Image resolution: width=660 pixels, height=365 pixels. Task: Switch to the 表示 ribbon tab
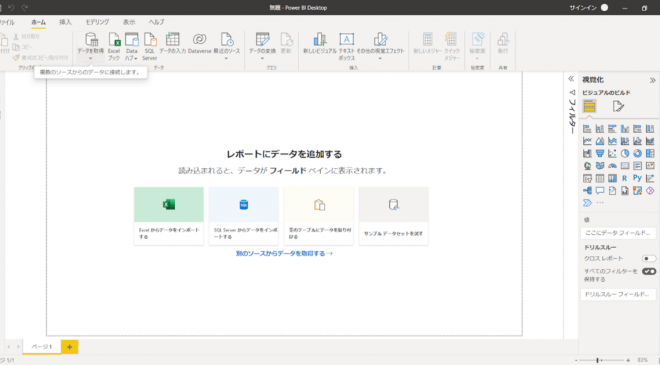129,22
